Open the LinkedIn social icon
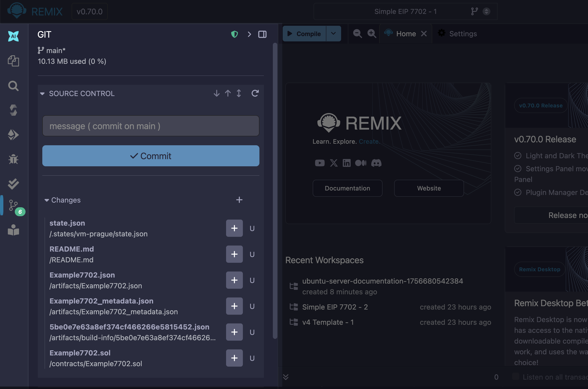This screenshot has height=389, width=588. pos(346,163)
